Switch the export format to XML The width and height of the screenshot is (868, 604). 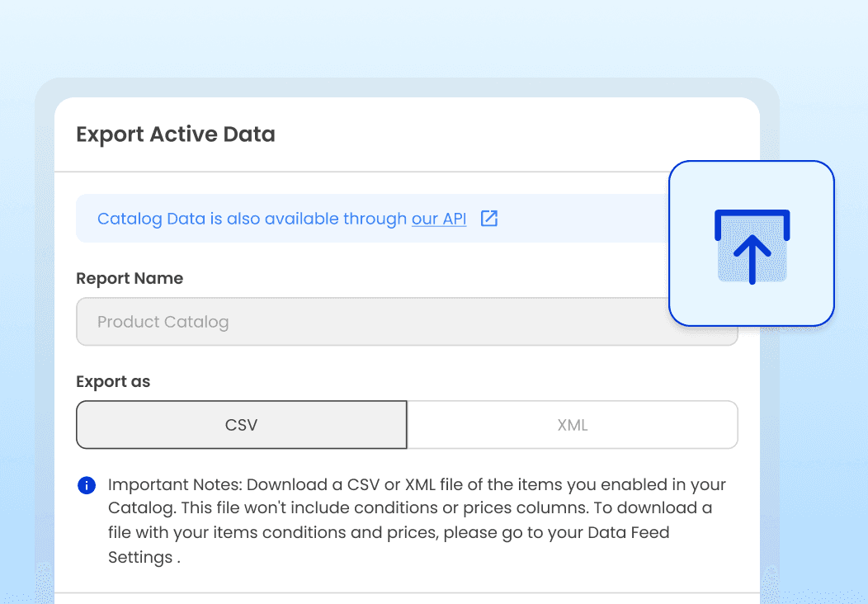pyautogui.click(x=573, y=425)
